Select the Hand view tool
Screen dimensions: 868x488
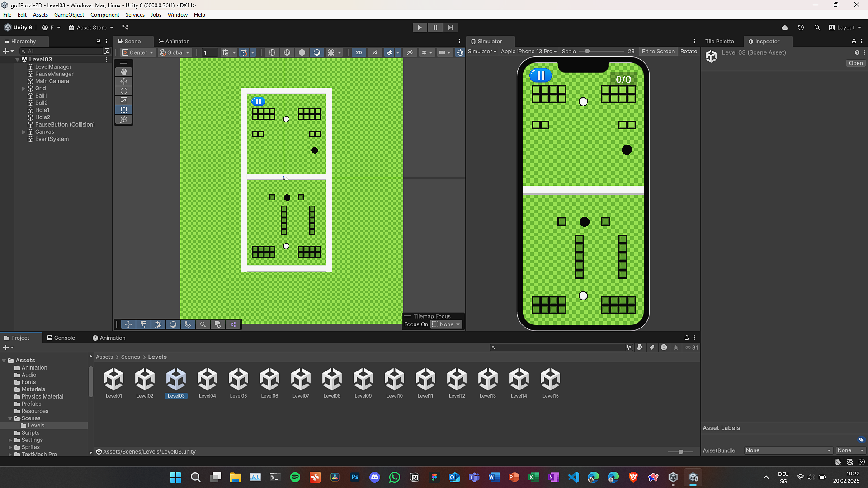123,72
